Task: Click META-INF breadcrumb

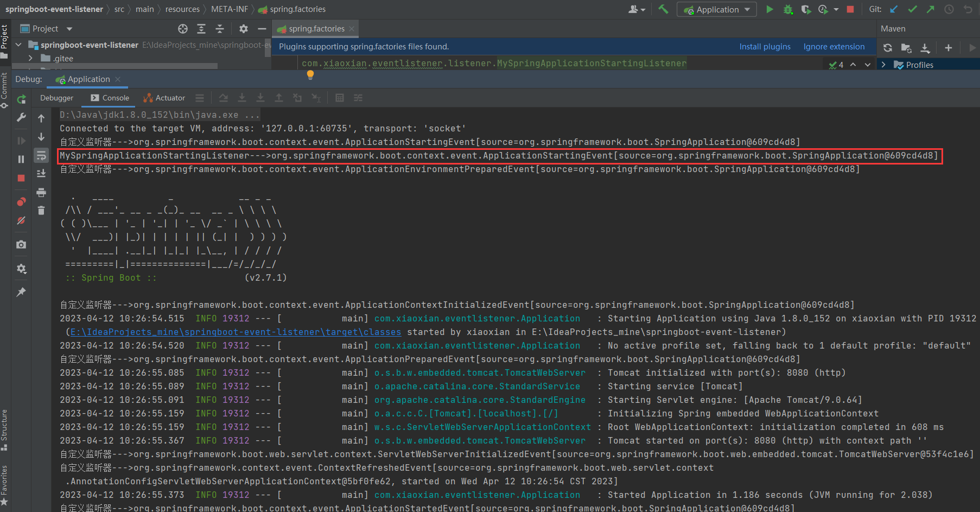Action: (230, 9)
